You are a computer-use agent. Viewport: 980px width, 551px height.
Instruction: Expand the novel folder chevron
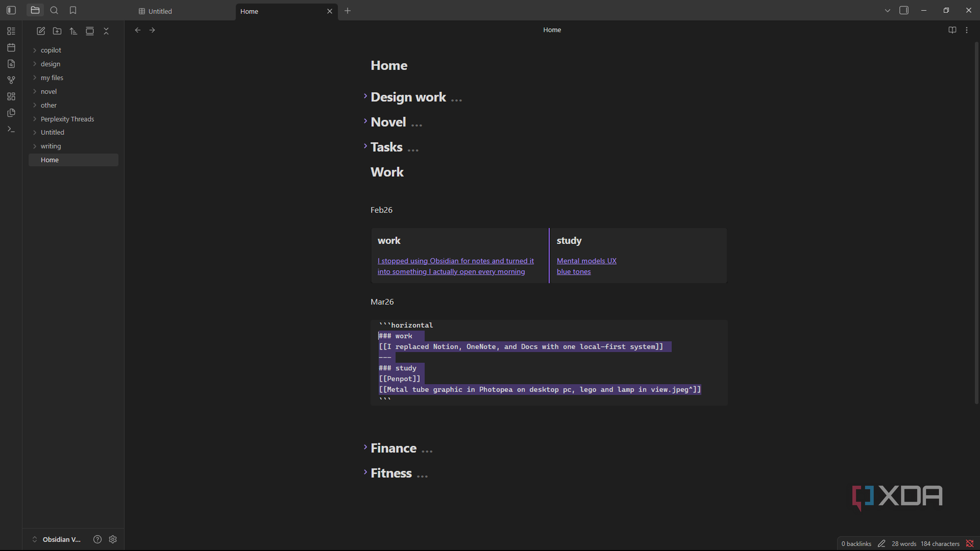click(34, 91)
